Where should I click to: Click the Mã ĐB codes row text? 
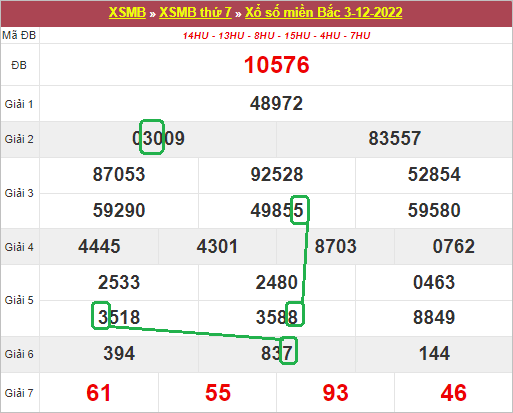pos(276,35)
